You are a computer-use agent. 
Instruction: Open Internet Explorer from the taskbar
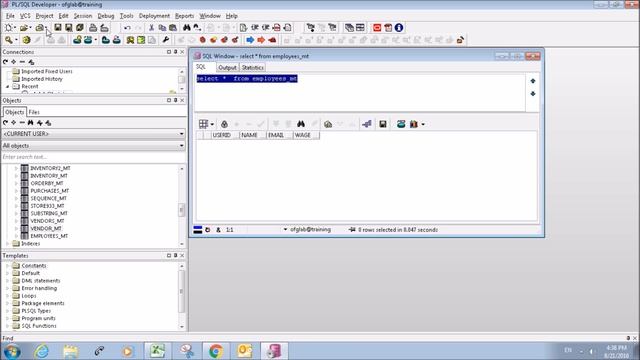coord(42,351)
